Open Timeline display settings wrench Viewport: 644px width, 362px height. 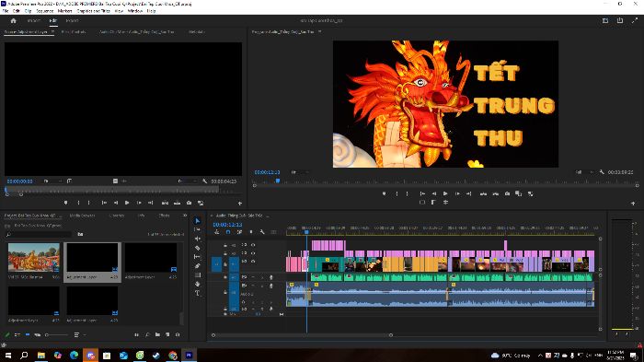[x=262, y=232]
